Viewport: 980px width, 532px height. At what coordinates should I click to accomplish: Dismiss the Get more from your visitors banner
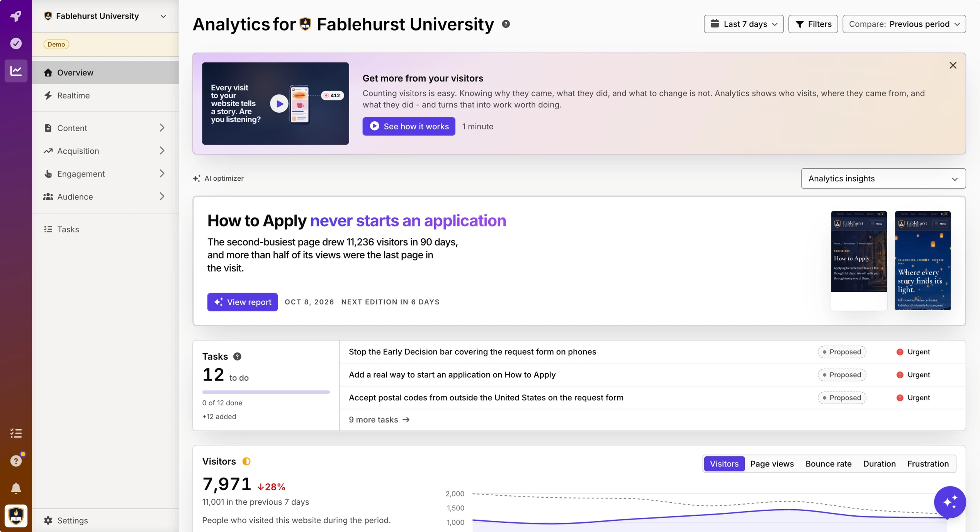pyautogui.click(x=953, y=65)
